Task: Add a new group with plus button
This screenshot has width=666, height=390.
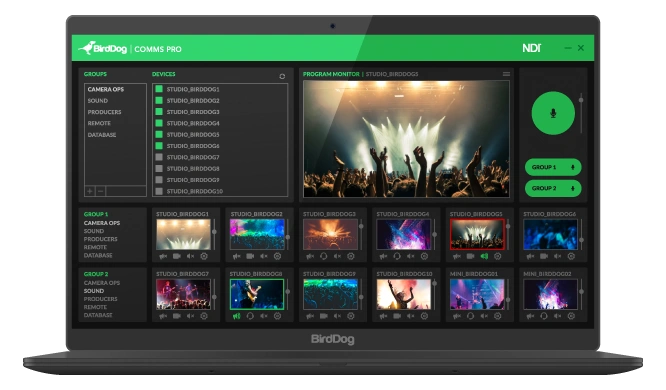Action: pos(90,191)
